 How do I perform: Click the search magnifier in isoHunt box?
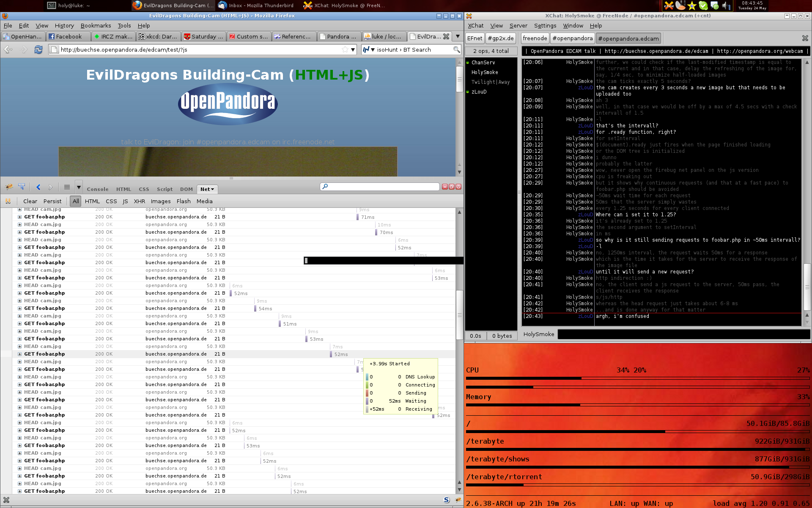point(456,50)
